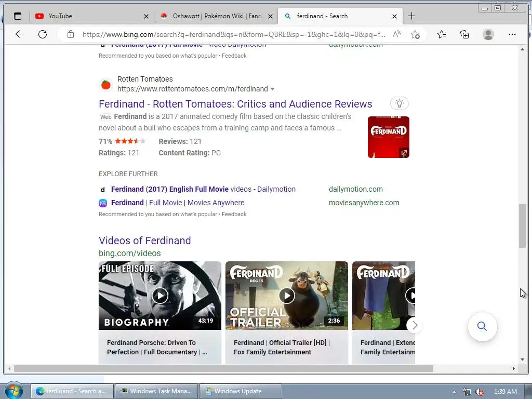
Task: Open the profile avatar icon
Action: click(488, 34)
